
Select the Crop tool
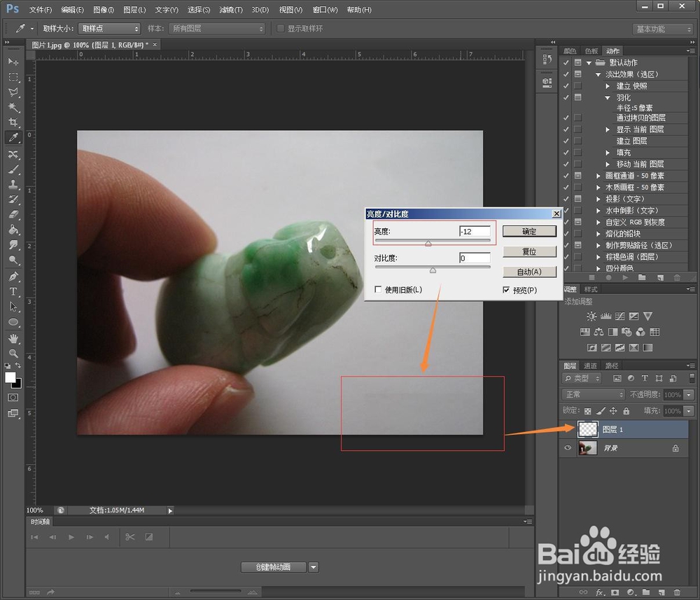[13, 122]
